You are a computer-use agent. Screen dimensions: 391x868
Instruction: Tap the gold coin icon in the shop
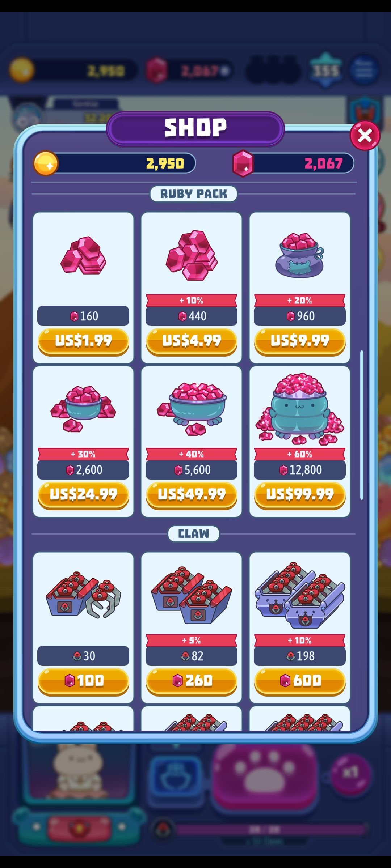[46, 163]
